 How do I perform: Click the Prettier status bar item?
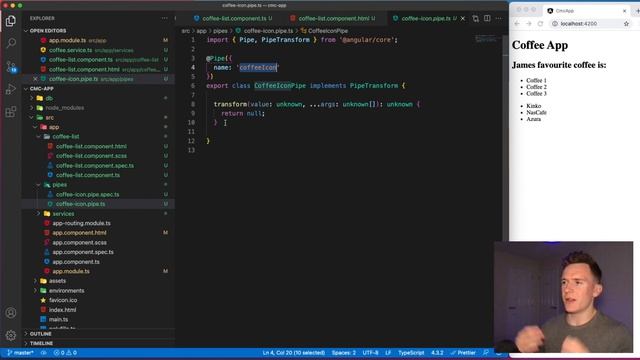(x=463, y=353)
